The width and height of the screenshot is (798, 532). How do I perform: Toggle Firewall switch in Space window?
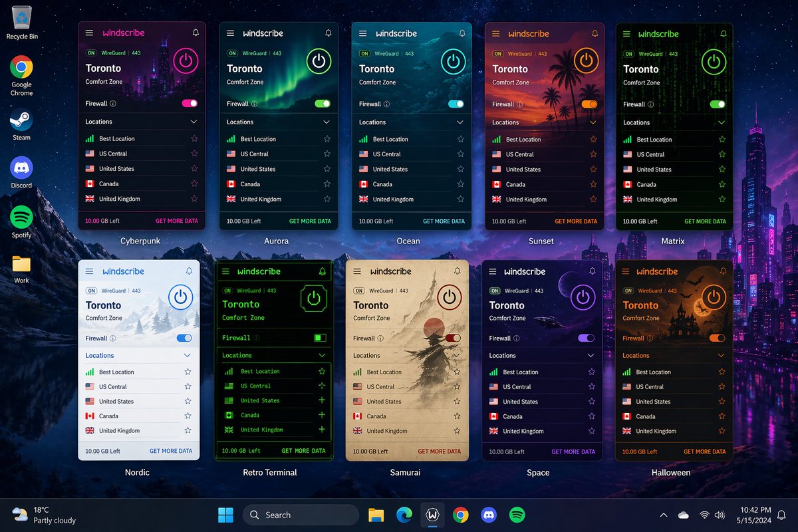point(587,338)
